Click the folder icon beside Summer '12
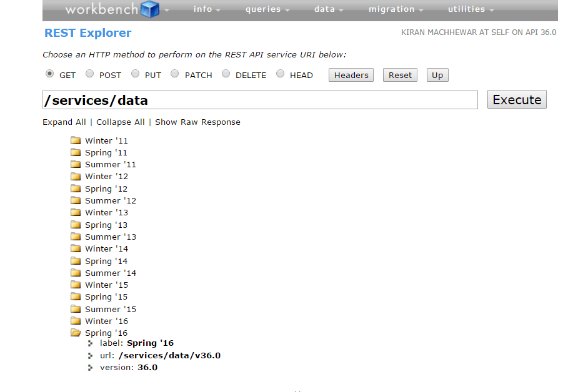 (76, 200)
